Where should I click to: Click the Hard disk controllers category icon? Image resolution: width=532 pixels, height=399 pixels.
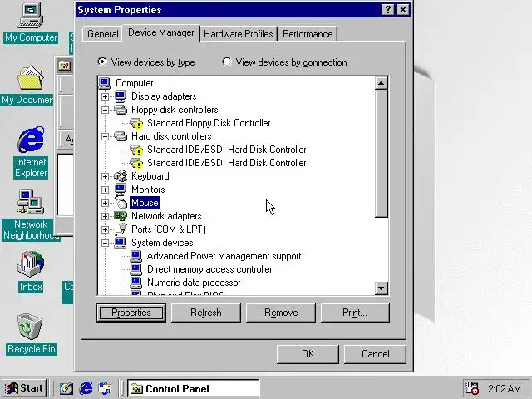click(121, 136)
